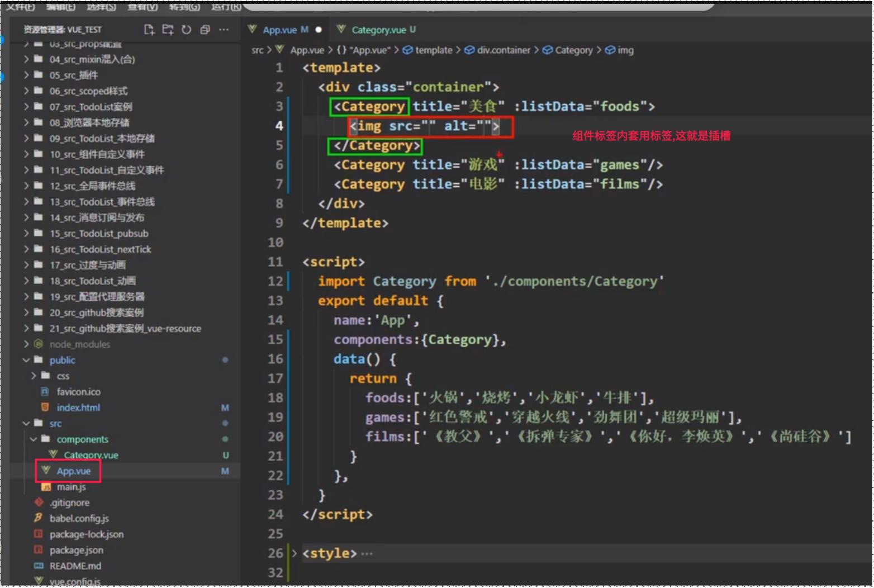Click 'src' in the breadcrumb path
Viewport: 874px width, 588px height.
coord(257,50)
